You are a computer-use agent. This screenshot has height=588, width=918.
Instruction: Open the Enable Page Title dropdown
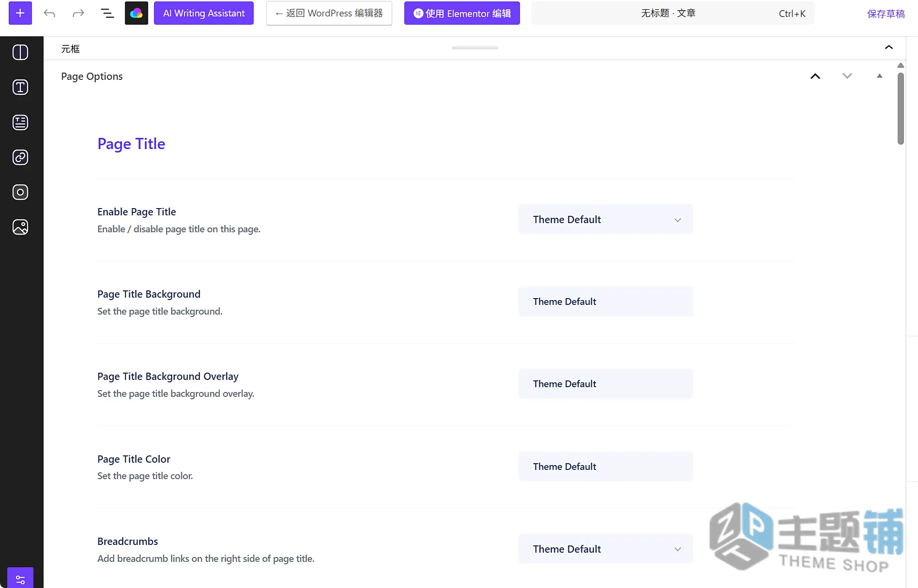[605, 220]
